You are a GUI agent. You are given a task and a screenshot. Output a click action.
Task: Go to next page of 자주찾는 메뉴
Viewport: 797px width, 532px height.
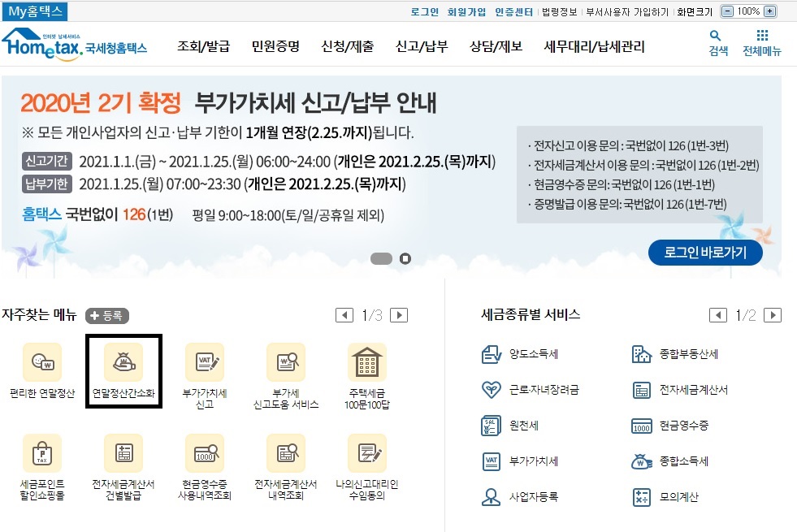(x=399, y=315)
